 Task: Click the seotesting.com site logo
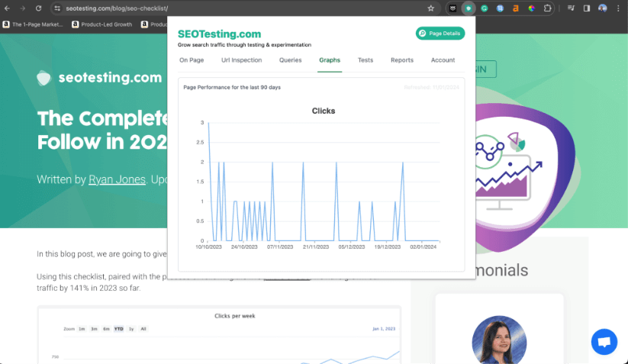click(x=99, y=78)
